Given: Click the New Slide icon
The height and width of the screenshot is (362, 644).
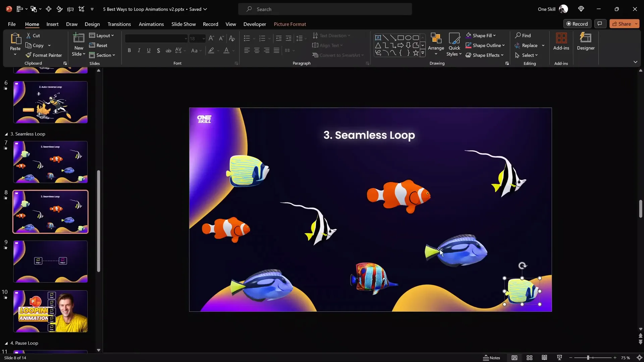Looking at the screenshot, I should (x=78, y=39).
